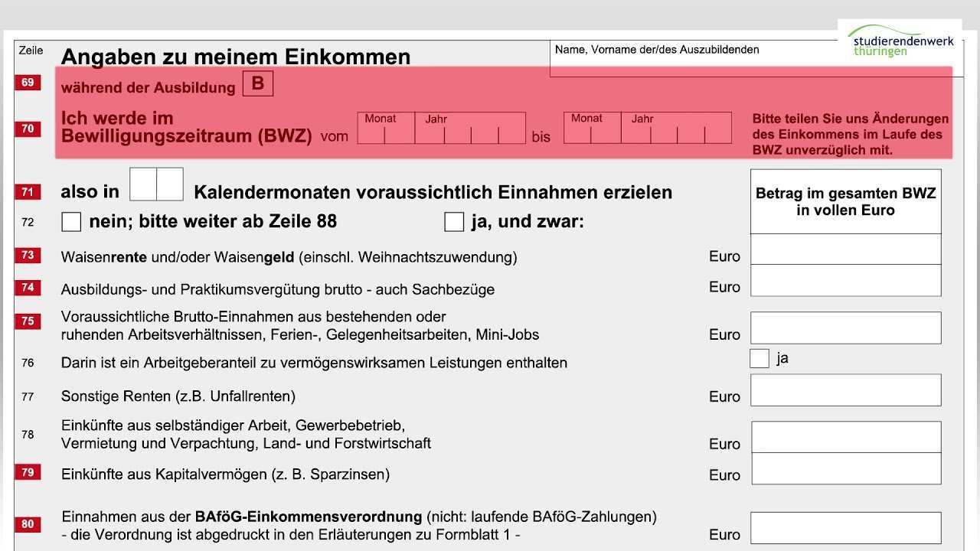Select the Einkünfte aus Kapitalvermögen amount field
The image size is (980, 551).
pyautogui.click(x=845, y=468)
